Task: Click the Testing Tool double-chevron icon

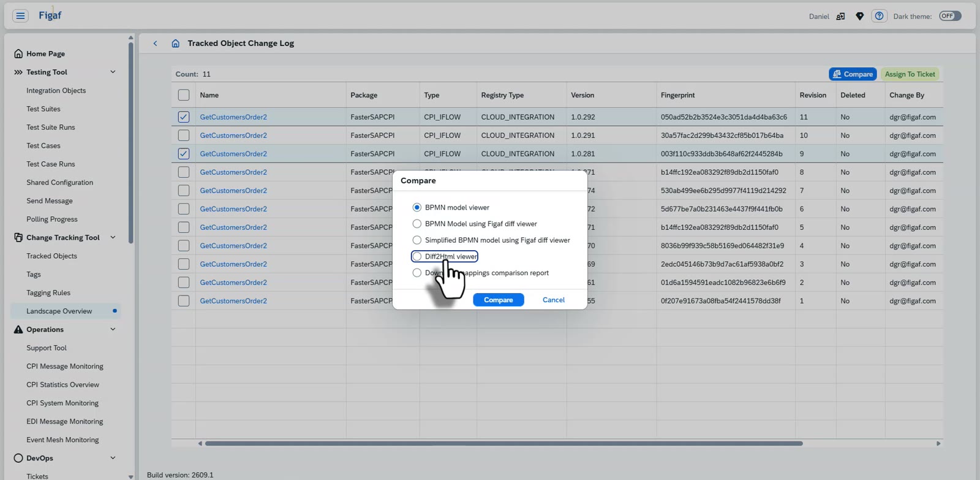Action: (18, 72)
